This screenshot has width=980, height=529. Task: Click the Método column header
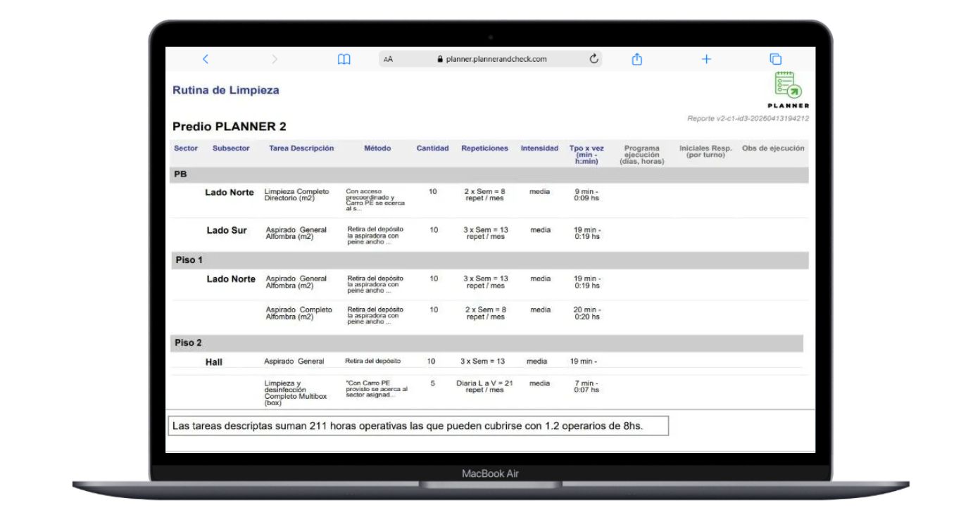click(377, 148)
